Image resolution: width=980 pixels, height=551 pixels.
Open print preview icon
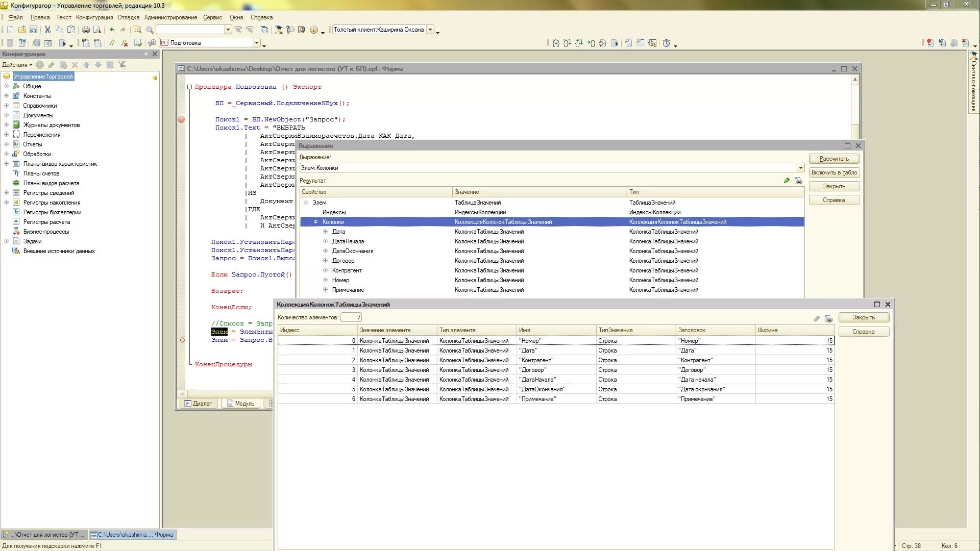97,30
